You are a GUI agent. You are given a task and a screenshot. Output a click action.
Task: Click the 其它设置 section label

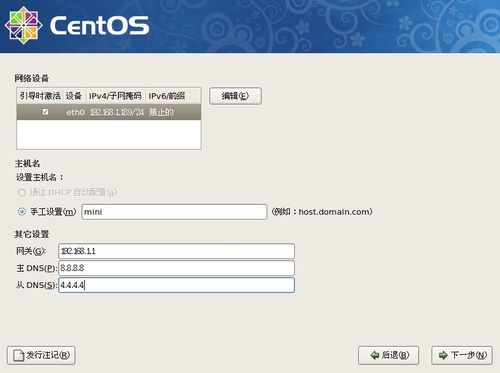[x=32, y=234]
